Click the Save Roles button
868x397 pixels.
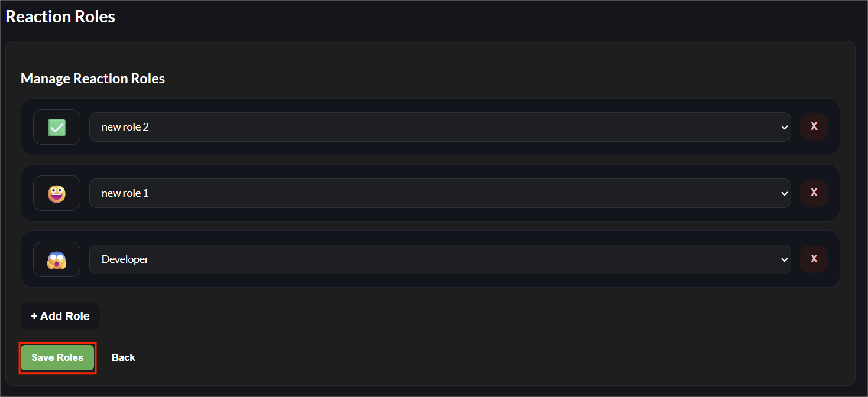click(x=57, y=357)
